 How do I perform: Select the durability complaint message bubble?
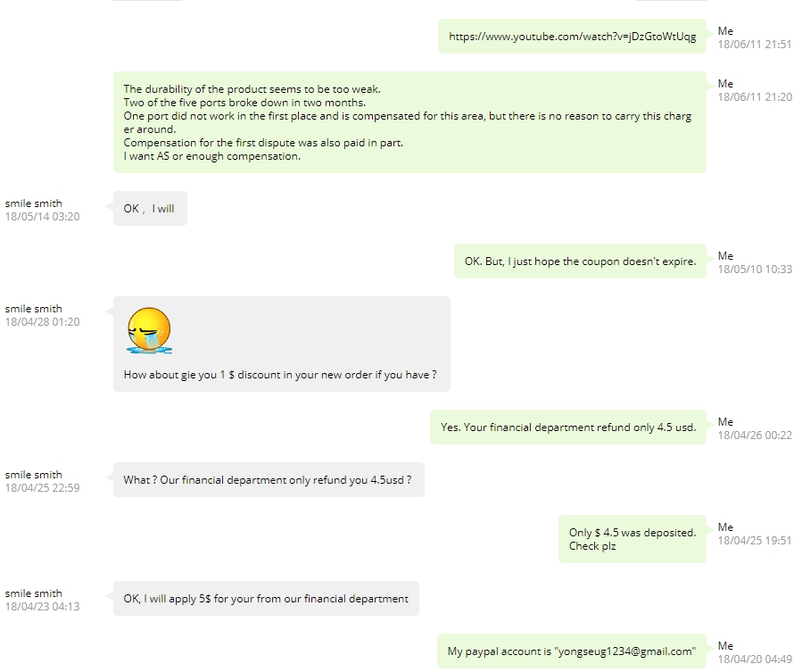pos(409,122)
